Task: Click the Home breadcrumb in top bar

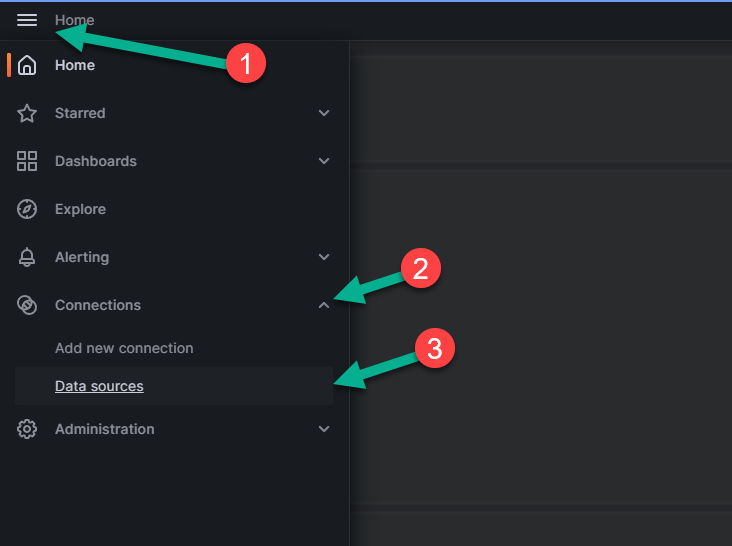Action: pos(75,20)
